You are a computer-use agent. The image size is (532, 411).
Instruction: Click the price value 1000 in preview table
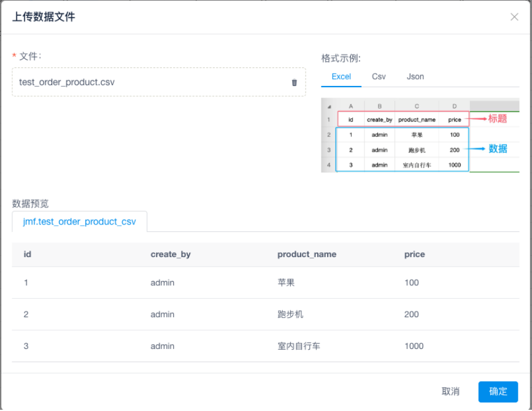point(414,346)
